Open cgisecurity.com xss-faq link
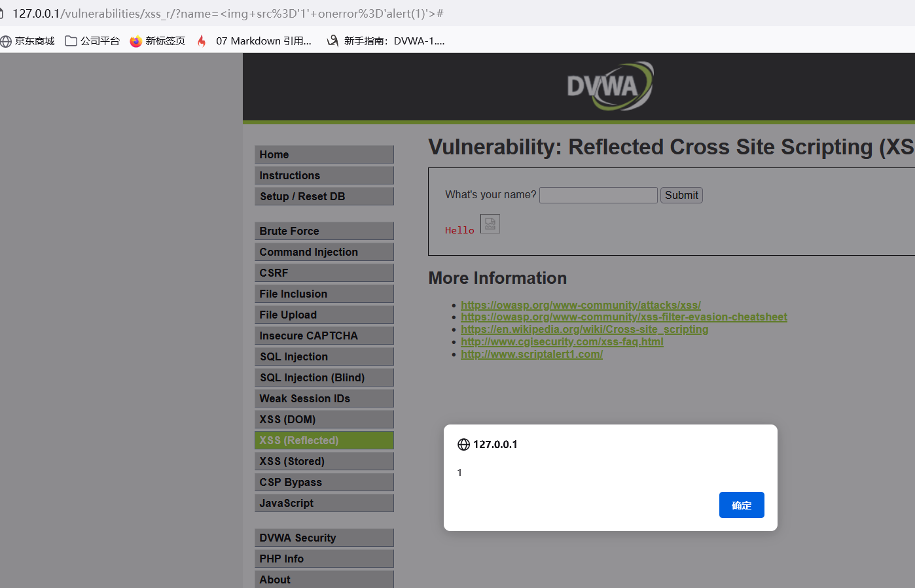 (x=562, y=341)
